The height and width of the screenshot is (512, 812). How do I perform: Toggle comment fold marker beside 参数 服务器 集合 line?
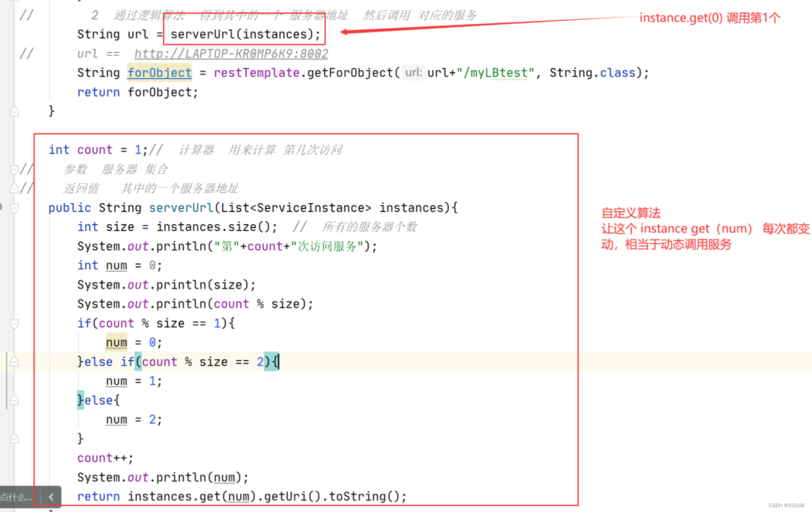pyautogui.click(x=15, y=169)
